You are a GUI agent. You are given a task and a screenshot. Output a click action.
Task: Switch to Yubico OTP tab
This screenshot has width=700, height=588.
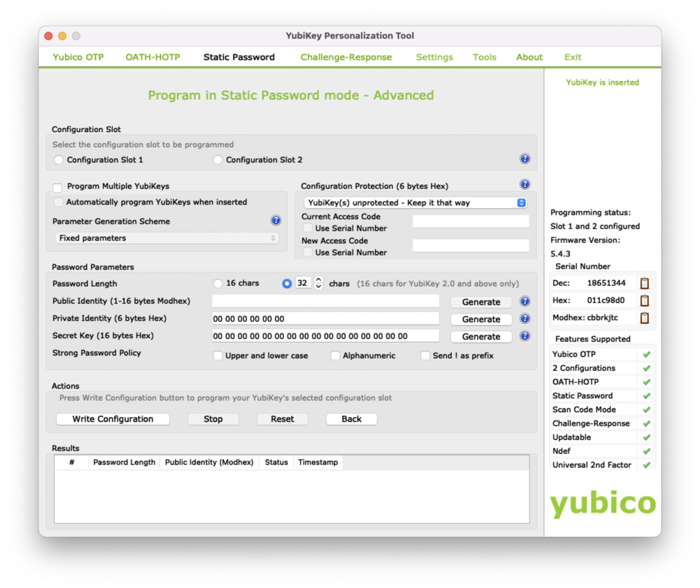point(78,57)
